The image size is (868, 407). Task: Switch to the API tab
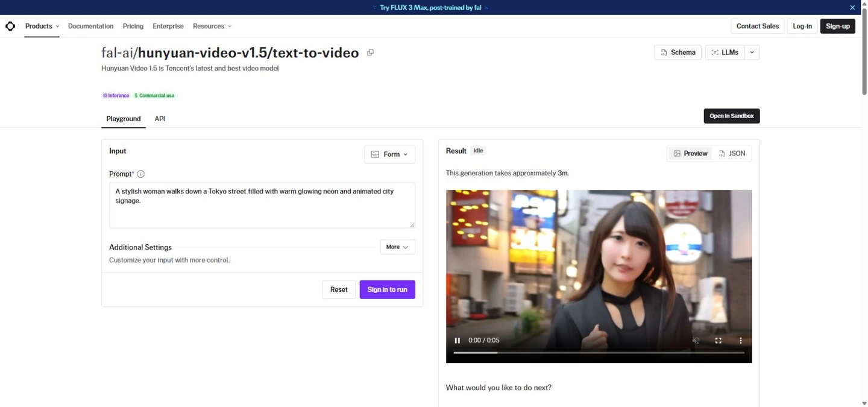point(160,119)
